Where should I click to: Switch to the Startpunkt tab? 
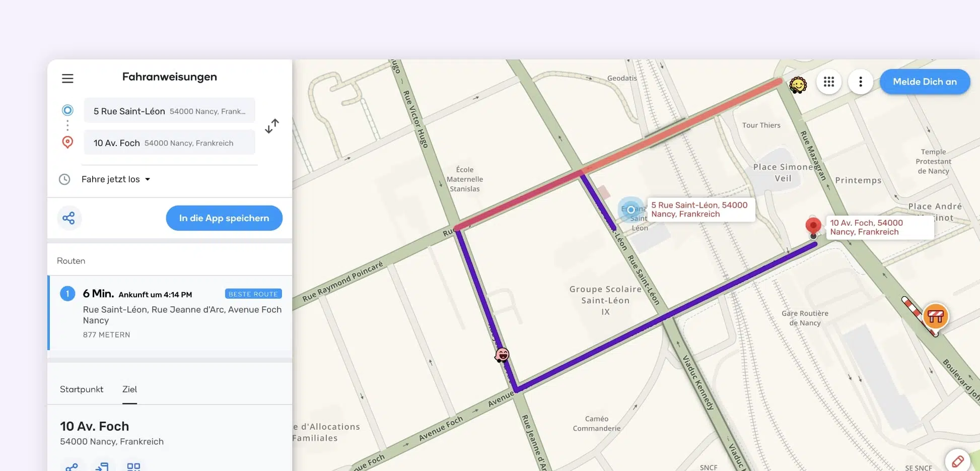pyautogui.click(x=82, y=389)
